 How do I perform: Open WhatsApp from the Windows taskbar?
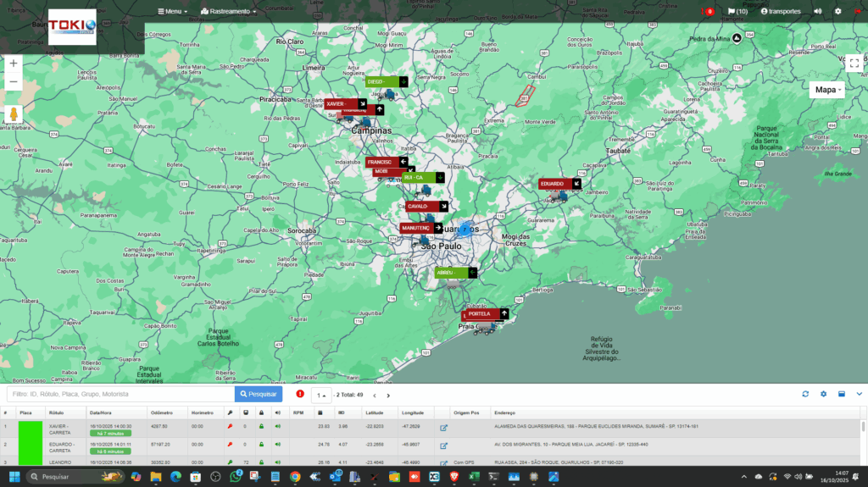(x=236, y=477)
